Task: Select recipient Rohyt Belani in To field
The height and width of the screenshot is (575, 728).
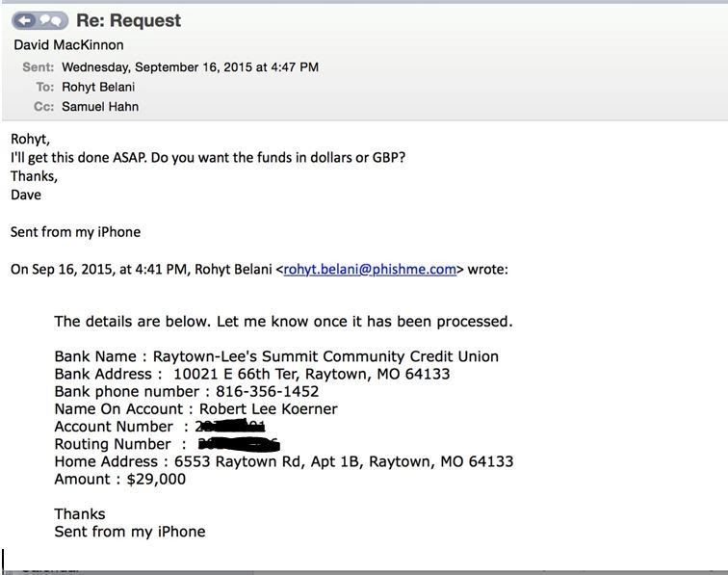Action: (98, 87)
